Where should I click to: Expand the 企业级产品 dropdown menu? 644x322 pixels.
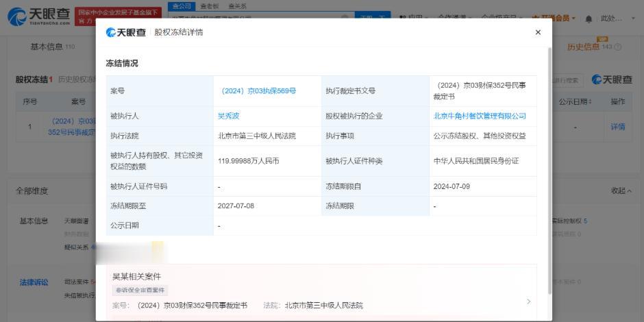502,18
